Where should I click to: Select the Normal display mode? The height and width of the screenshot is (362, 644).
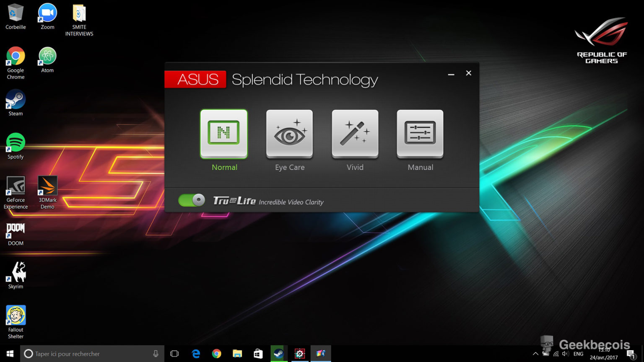pyautogui.click(x=224, y=134)
